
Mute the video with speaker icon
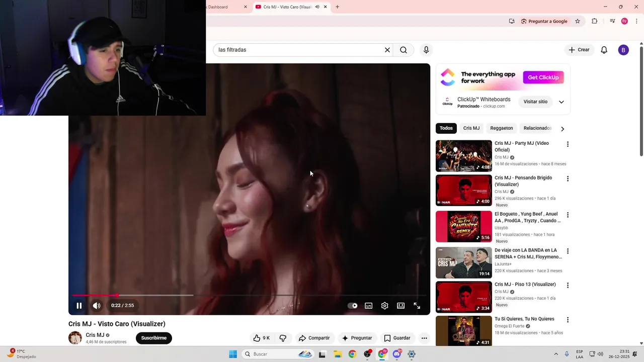tap(97, 306)
